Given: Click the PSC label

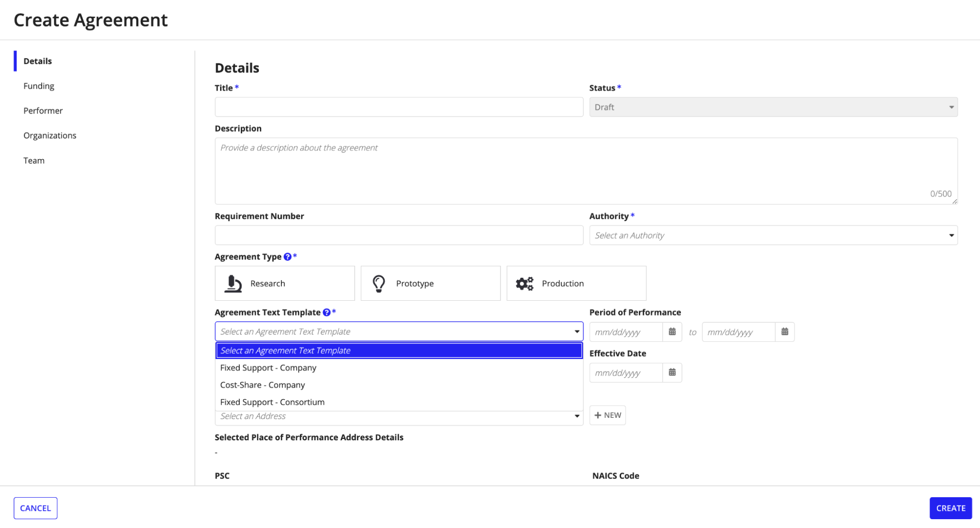Looking at the screenshot, I should click(222, 476).
